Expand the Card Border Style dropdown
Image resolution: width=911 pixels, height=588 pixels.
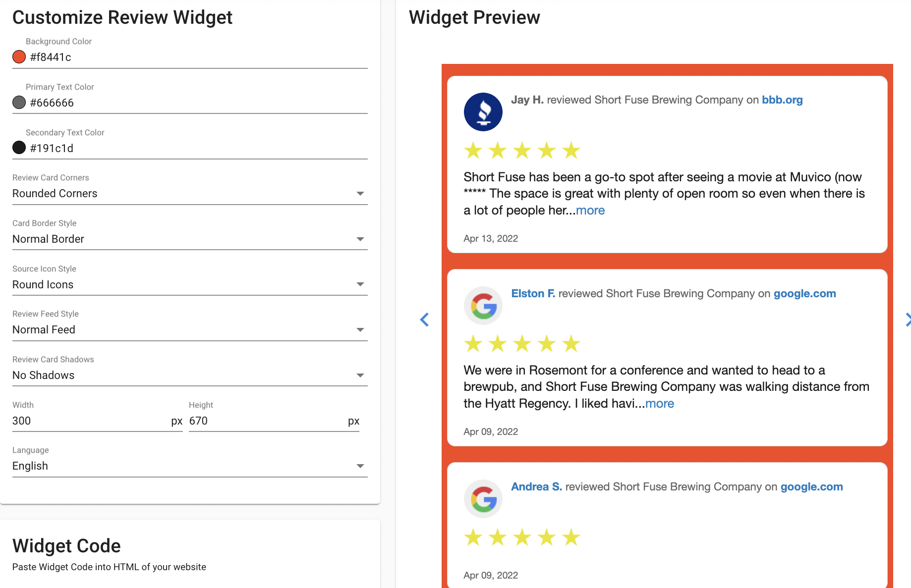[x=190, y=239]
